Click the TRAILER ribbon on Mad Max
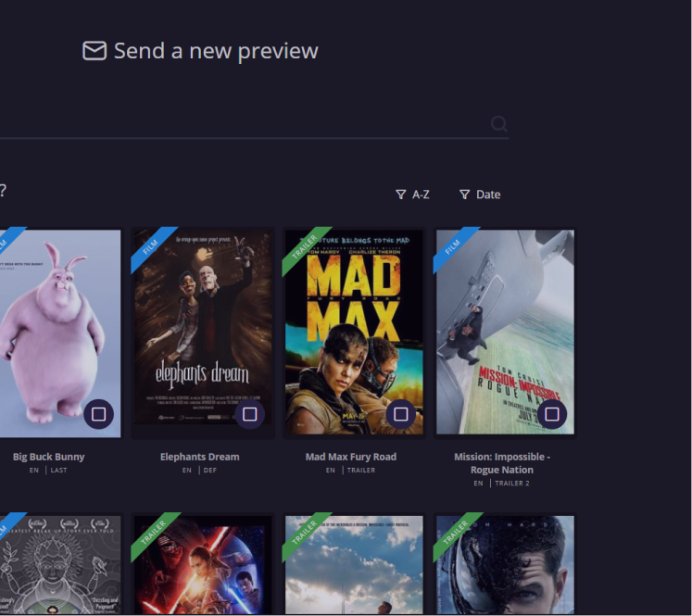This screenshot has height=616, width=692. tap(305, 248)
